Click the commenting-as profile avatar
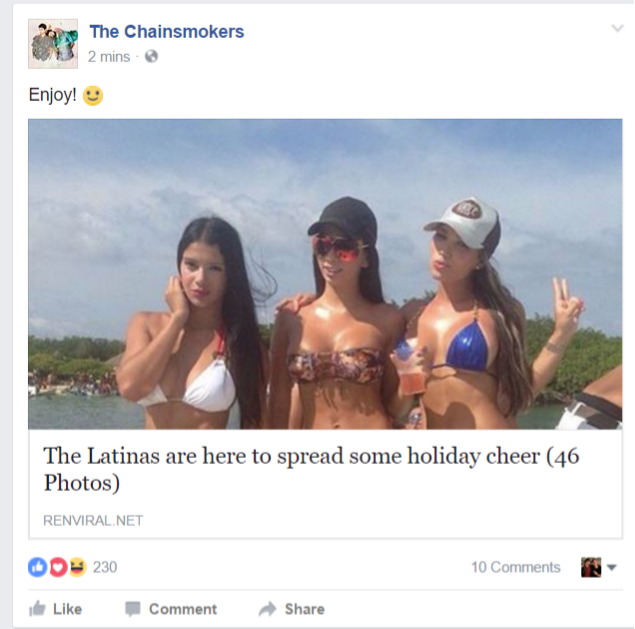 point(591,567)
